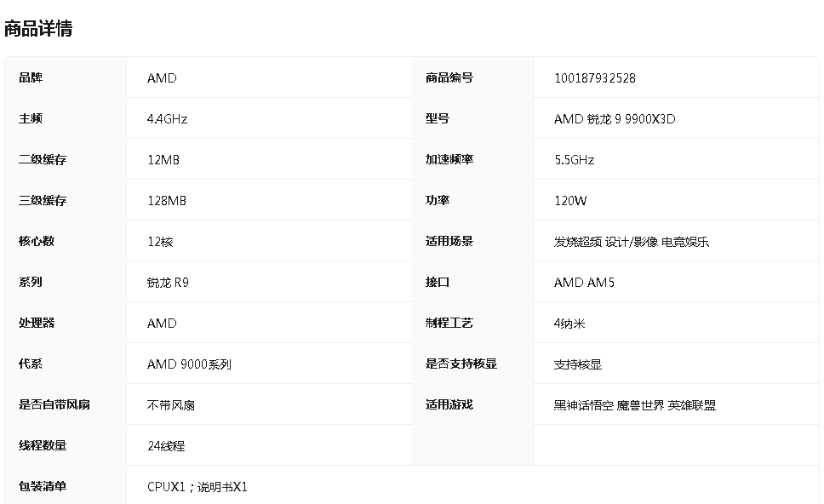Screen dimensions: 824x504
Task: Select the 锐龙 R9 series value
Action: pos(168,283)
